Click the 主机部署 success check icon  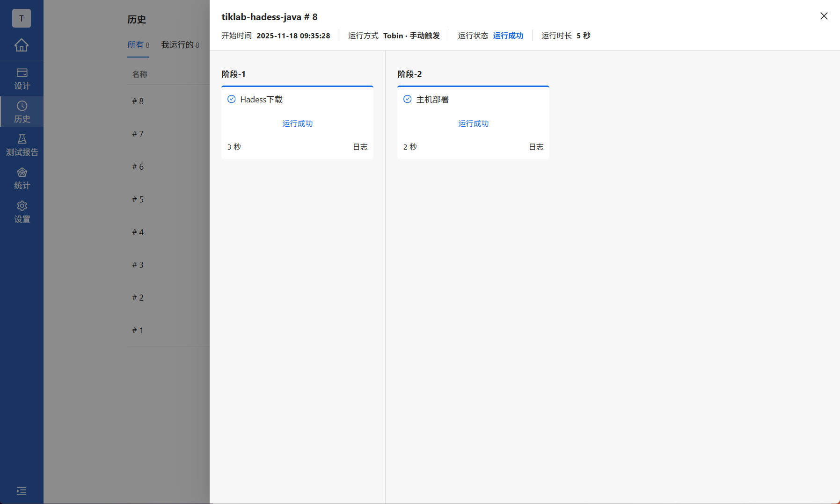[407, 99]
